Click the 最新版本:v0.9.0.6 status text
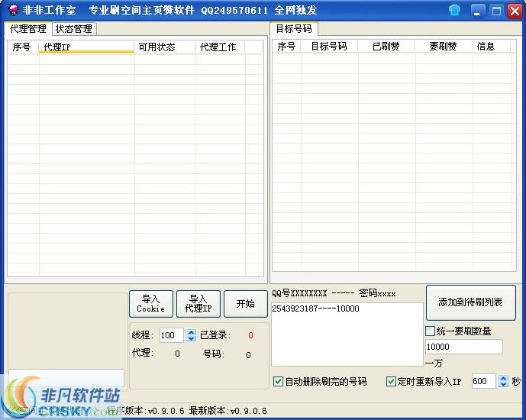The width and height of the screenshot is (526, 420). pos(228,411)
